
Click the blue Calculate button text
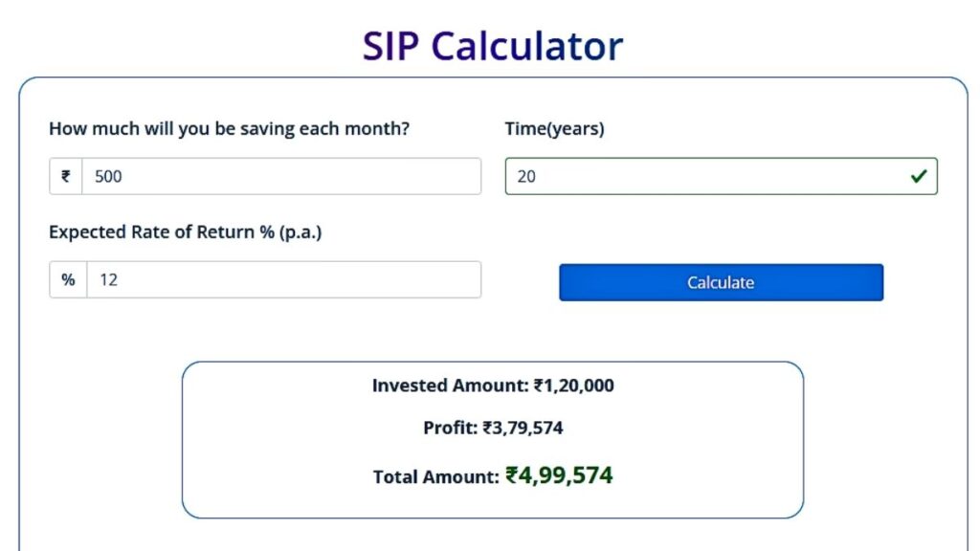coord(720,281)
